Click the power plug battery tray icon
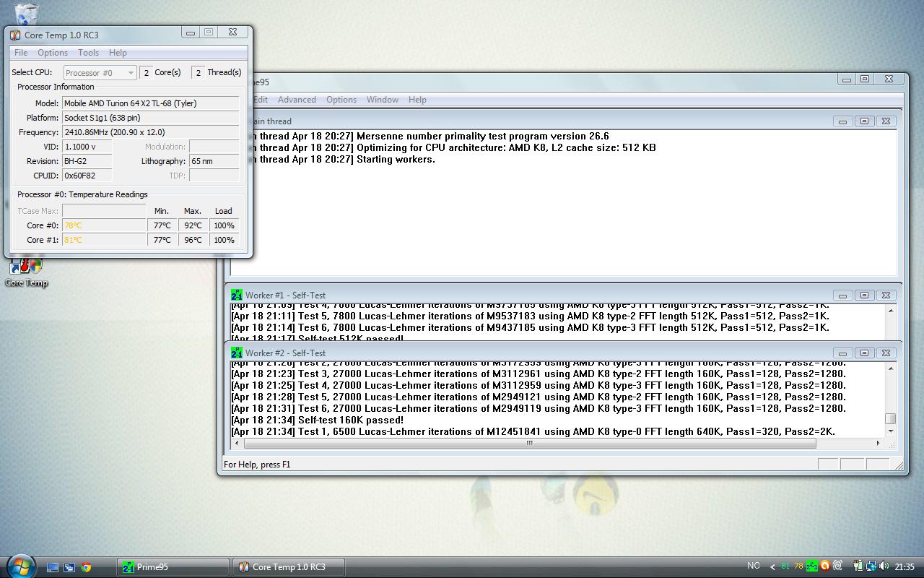The width and height of the screenshot is (924, 578). click(858, 566)
